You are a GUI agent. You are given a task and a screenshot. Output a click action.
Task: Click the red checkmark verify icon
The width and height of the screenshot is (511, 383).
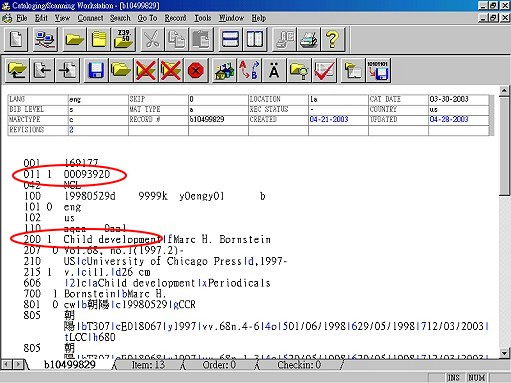pyautogui.click(x=324, y=70)
